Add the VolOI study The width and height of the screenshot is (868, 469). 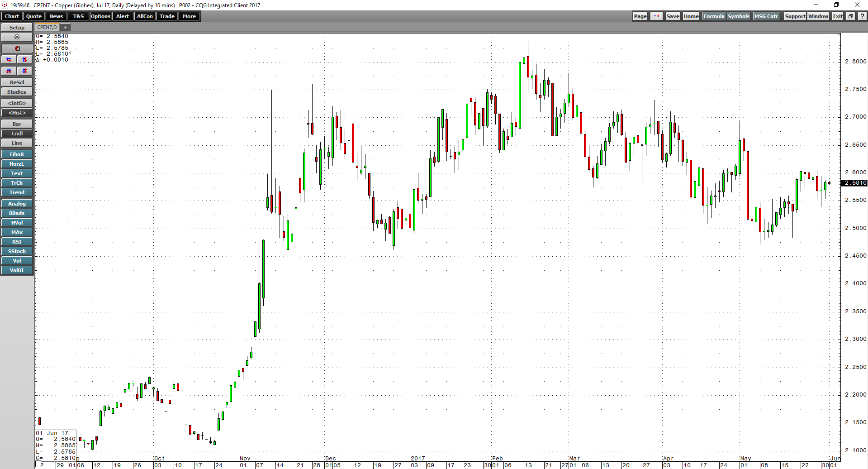[17, 270]
